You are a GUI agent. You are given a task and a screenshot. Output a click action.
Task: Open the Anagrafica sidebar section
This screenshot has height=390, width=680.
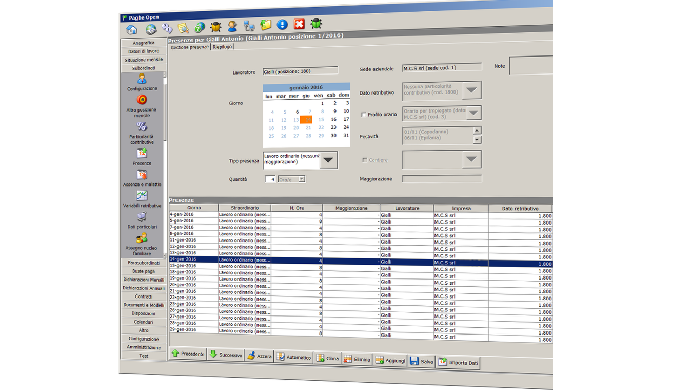click(144, 43)
